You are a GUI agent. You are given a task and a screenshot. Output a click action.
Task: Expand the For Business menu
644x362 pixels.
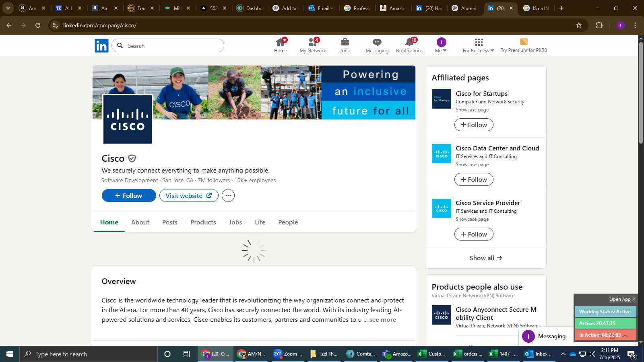478,45
